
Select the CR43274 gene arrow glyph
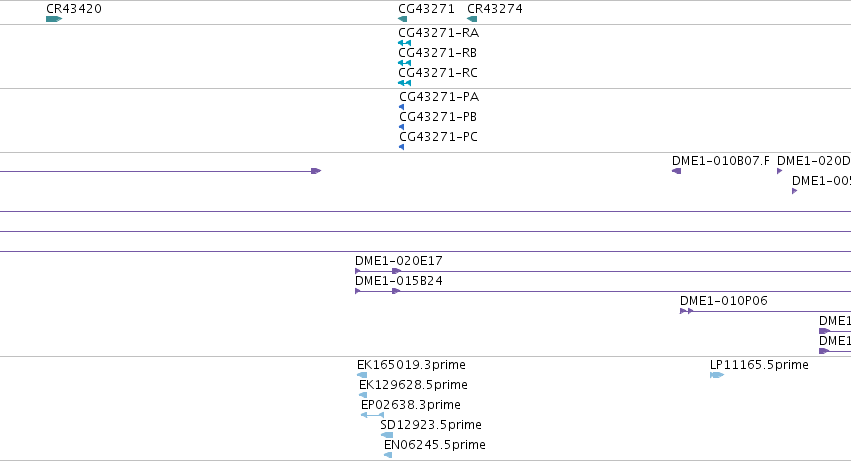pyautogui.click(x=472, y=19)
